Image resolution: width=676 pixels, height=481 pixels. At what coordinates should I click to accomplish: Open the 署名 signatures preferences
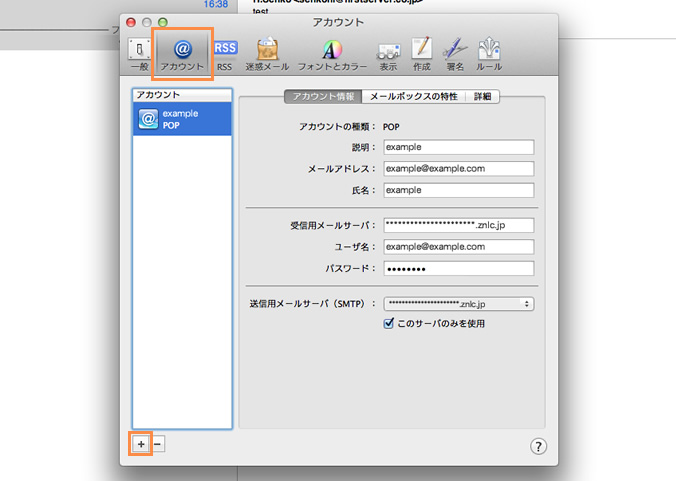point(455,53)
